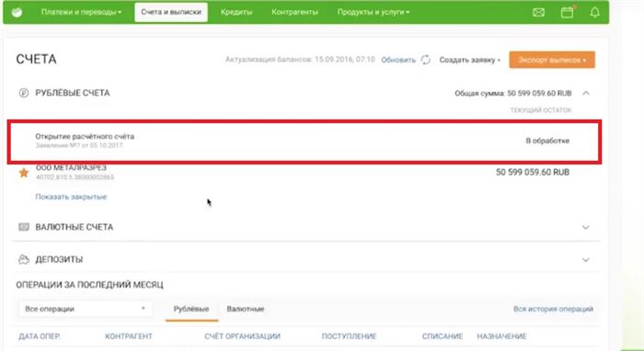Click the СПИСАНИЕ column header
Screen dimensions: 644x351
[x=443, y=336]
